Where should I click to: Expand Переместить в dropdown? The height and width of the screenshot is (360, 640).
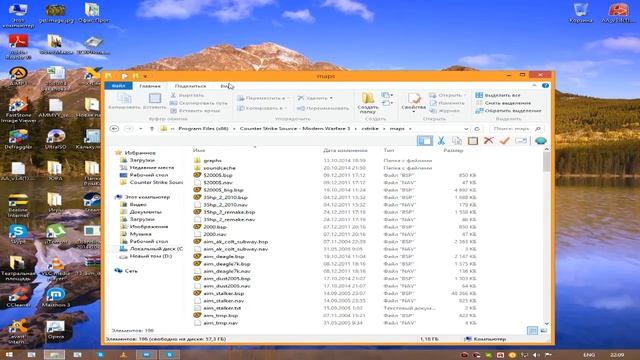[x=289, y=98]
